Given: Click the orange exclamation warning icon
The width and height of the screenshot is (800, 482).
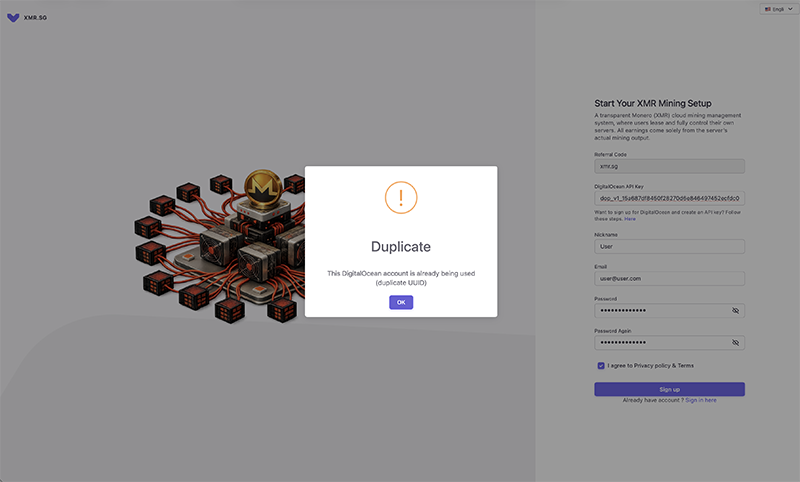Looking at the screenshot, I should coord(400,197).
